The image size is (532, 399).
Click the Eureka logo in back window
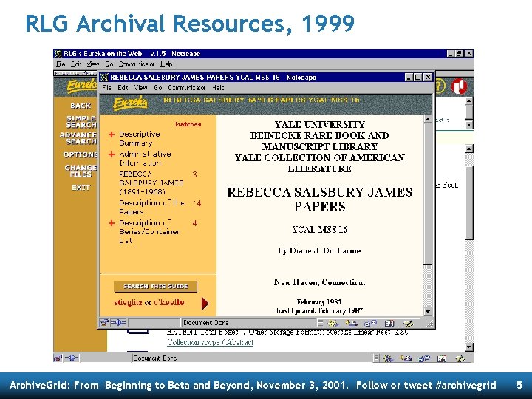click(82, 86)
